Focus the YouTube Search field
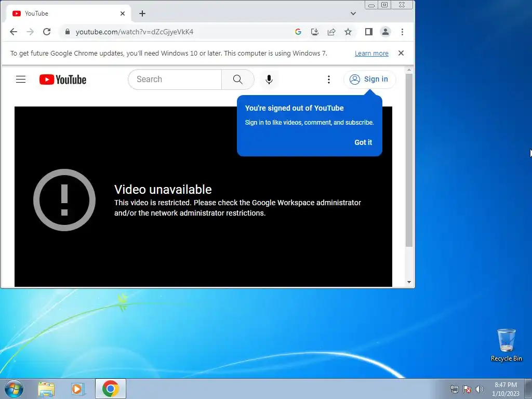 175,79
